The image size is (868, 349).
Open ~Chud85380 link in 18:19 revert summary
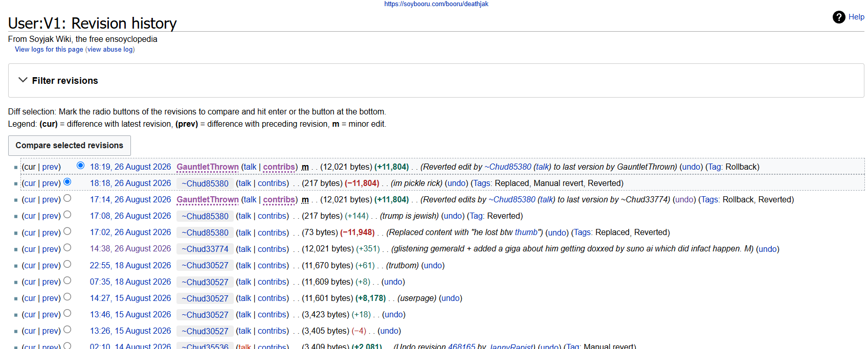pyautogui.click(x=508, y=167)
